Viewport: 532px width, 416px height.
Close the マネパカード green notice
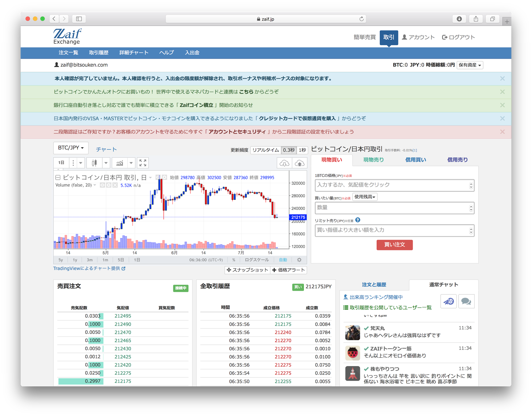pyautogui.click(x=502, y=92)
